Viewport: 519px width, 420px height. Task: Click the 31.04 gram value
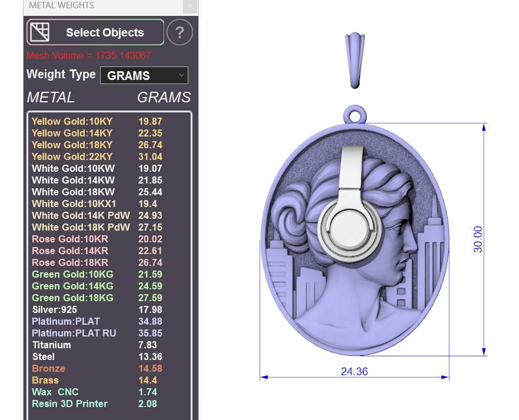tap(150, 156)
